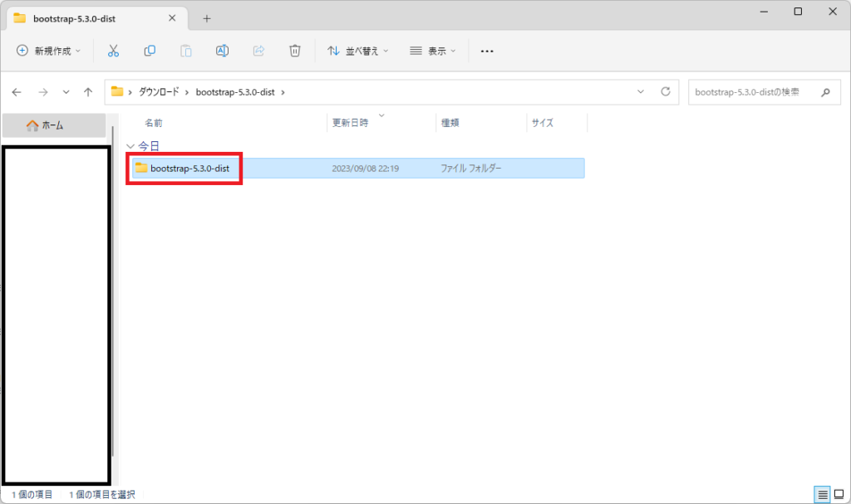Click the Share icon
Image resolution: width=851 pixels, height=504 pixels.
point(258,51)
